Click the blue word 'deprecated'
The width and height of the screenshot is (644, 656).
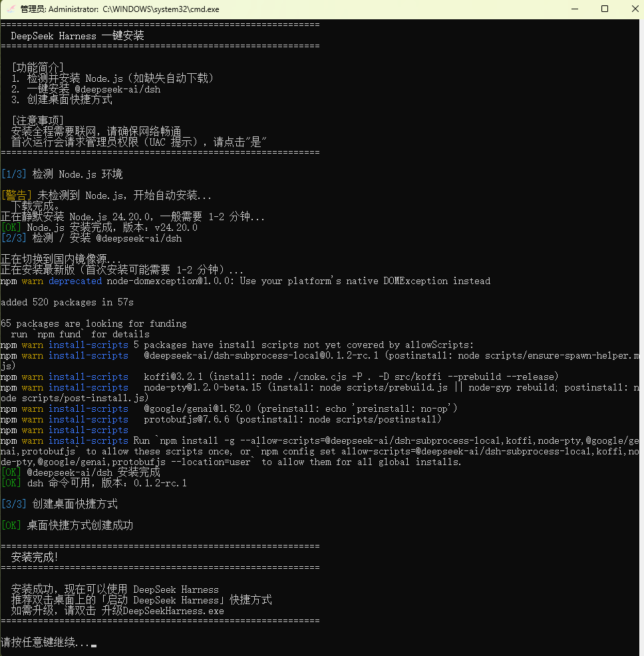point(75,281)
